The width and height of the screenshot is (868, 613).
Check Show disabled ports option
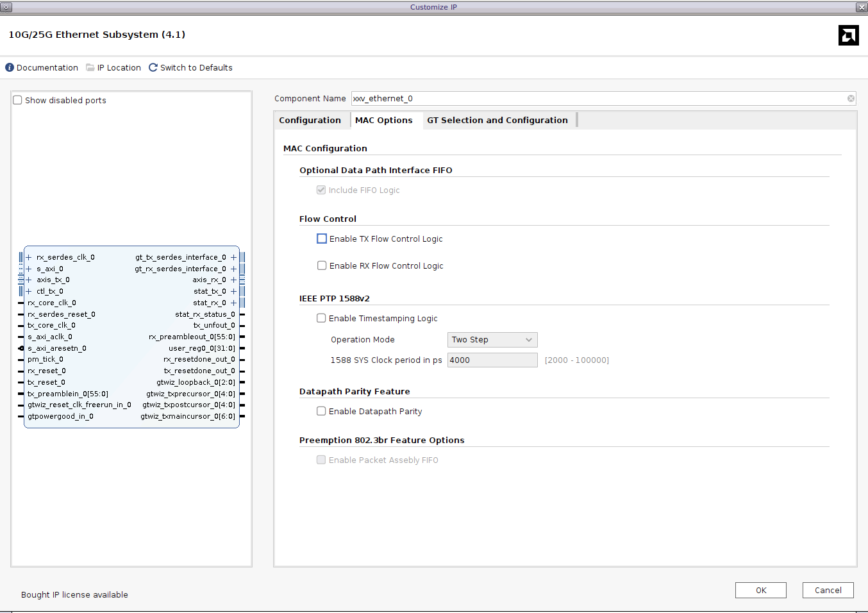(18, 100)
